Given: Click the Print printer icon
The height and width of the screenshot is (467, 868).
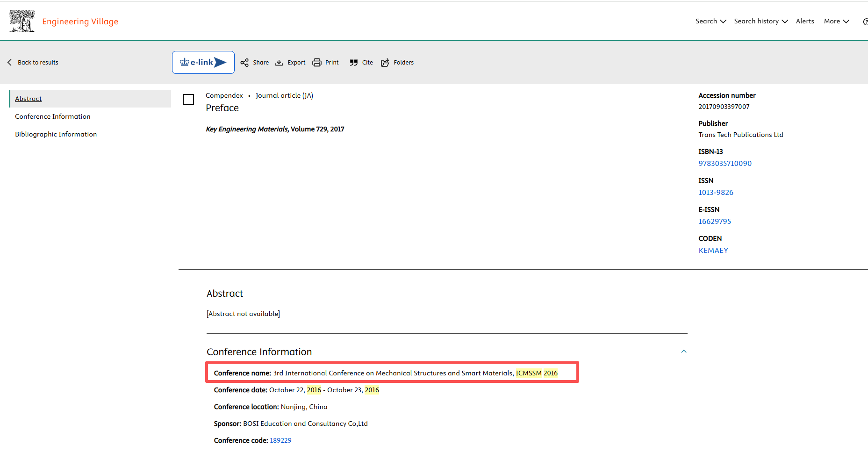Looking at the screenshot, I should tap(317, 63).
